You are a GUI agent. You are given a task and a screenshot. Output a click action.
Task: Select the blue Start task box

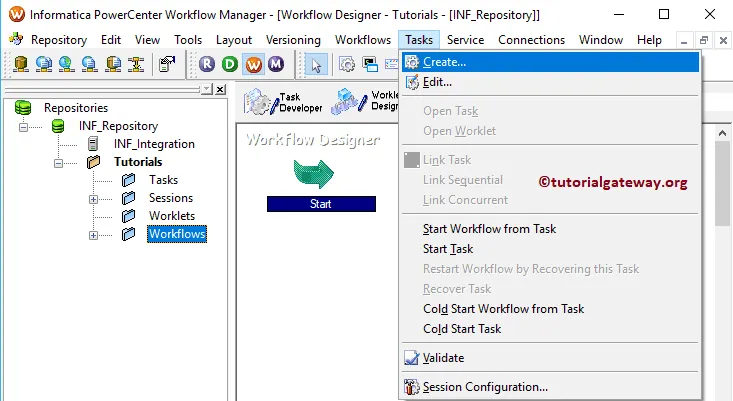pyautogui.click(x=321, y=204)
